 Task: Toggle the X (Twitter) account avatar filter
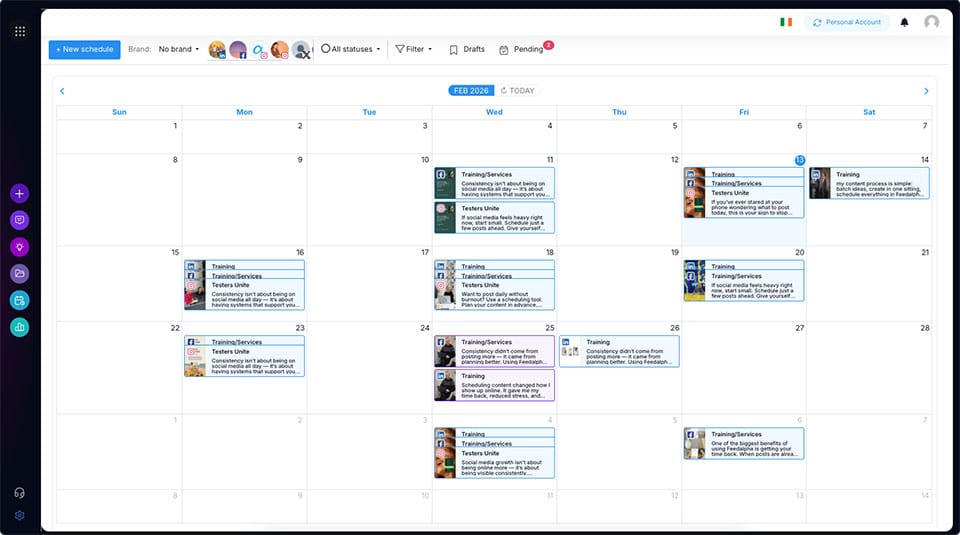[x=301, y=50]
